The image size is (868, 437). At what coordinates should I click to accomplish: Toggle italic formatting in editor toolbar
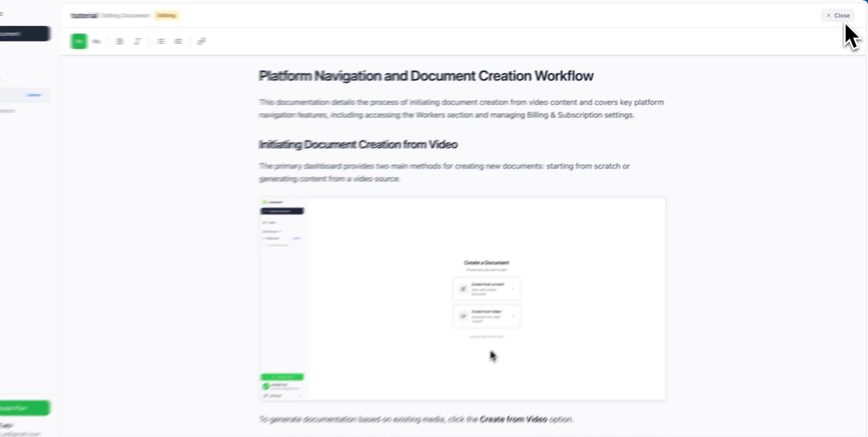pos(137,41)
